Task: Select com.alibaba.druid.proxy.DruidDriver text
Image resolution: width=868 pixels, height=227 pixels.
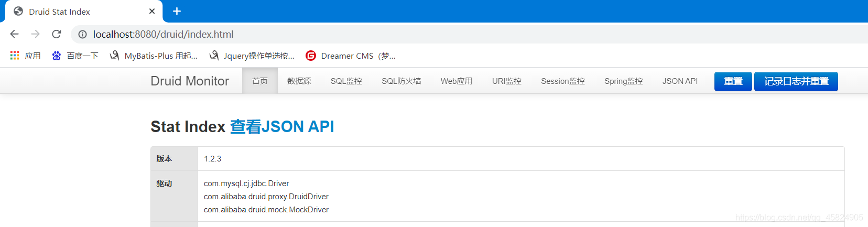Action: 266,196
